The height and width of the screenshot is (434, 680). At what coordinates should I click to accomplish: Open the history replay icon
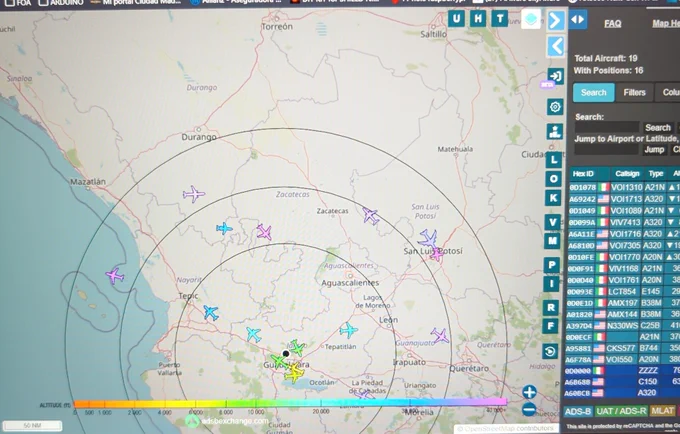(x=550, y=351)
